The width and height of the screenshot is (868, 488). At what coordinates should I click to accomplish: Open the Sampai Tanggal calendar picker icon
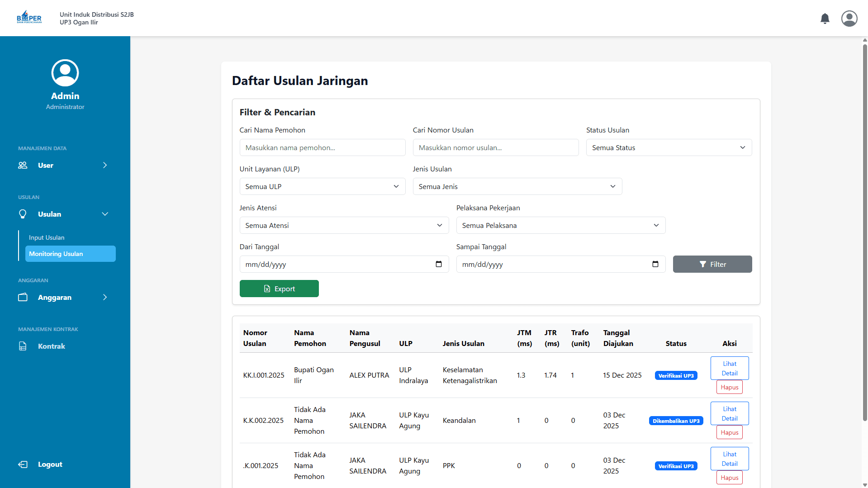[x=655, y=264]
